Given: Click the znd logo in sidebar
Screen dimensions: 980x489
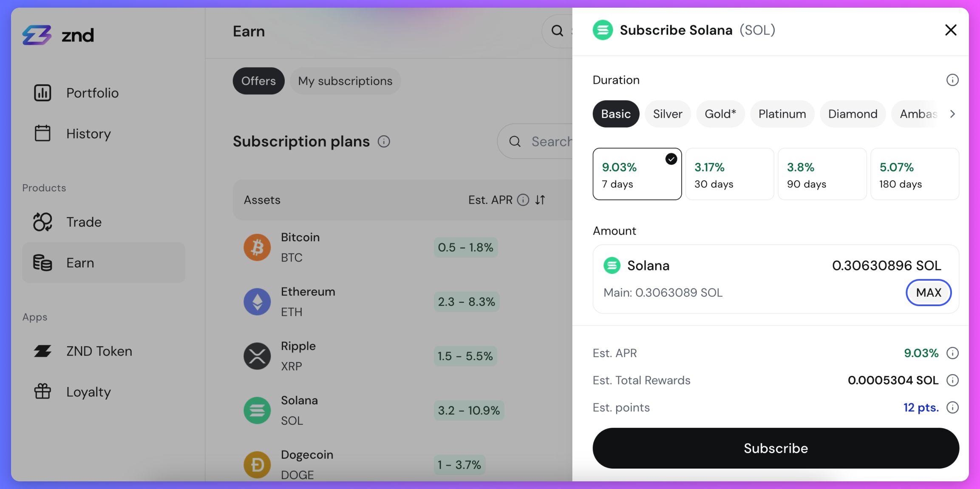Looking at the screenshot, I should [58, 35].
